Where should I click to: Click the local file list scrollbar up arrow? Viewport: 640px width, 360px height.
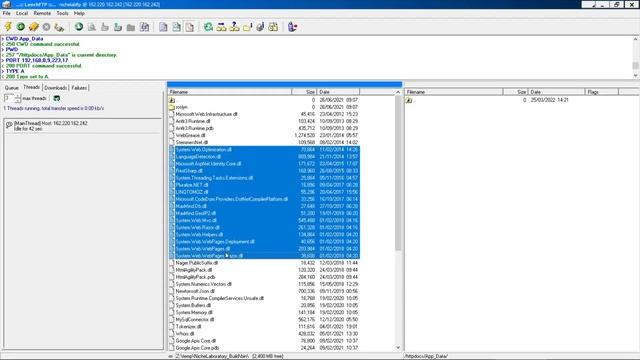point(398,92)
